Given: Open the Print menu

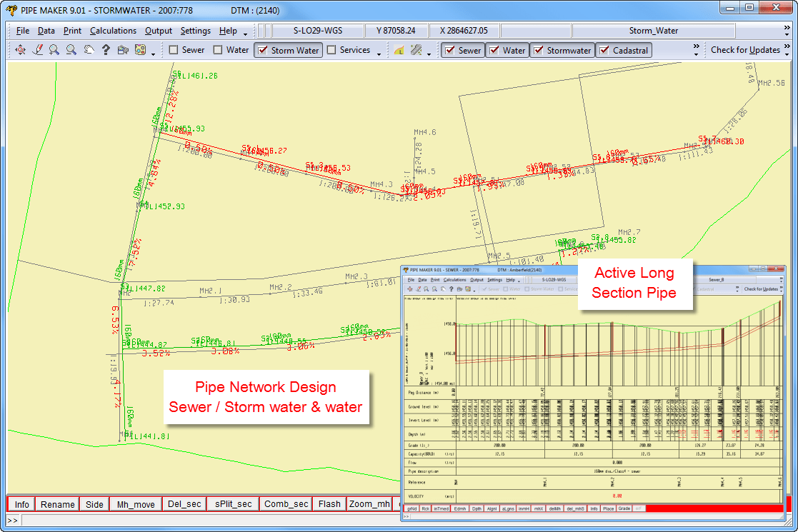Looking at the screenshot, I should [x=72, y=31].
